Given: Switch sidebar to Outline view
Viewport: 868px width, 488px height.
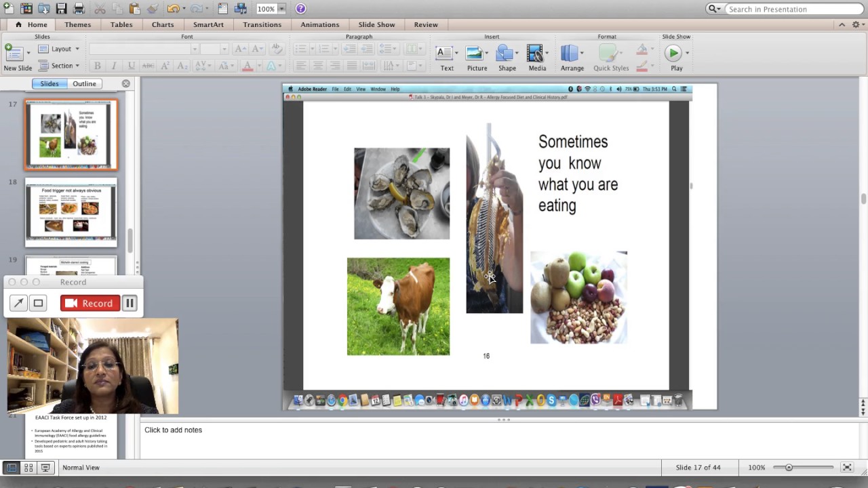Looking at the screenshot, I should pos(84,83).
